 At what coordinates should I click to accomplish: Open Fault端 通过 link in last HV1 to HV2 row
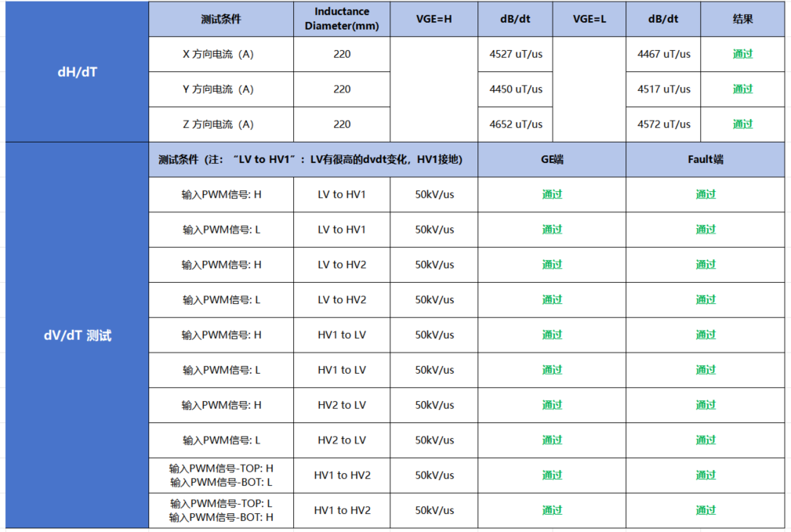tap(706, 510)
